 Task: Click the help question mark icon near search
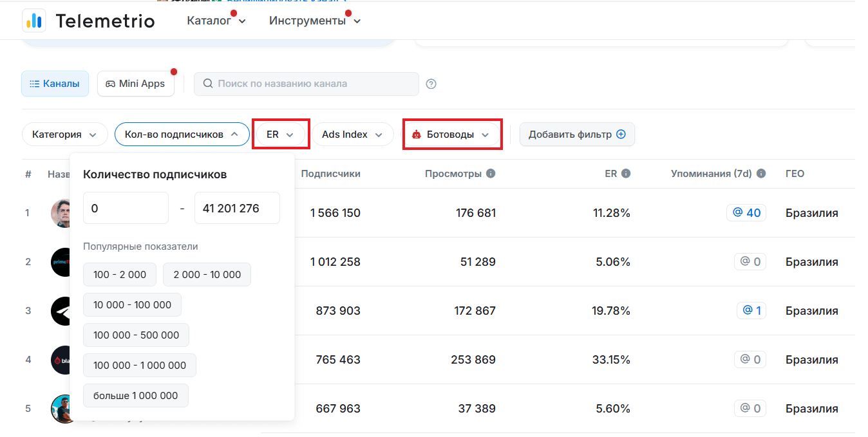click(431, 84)
